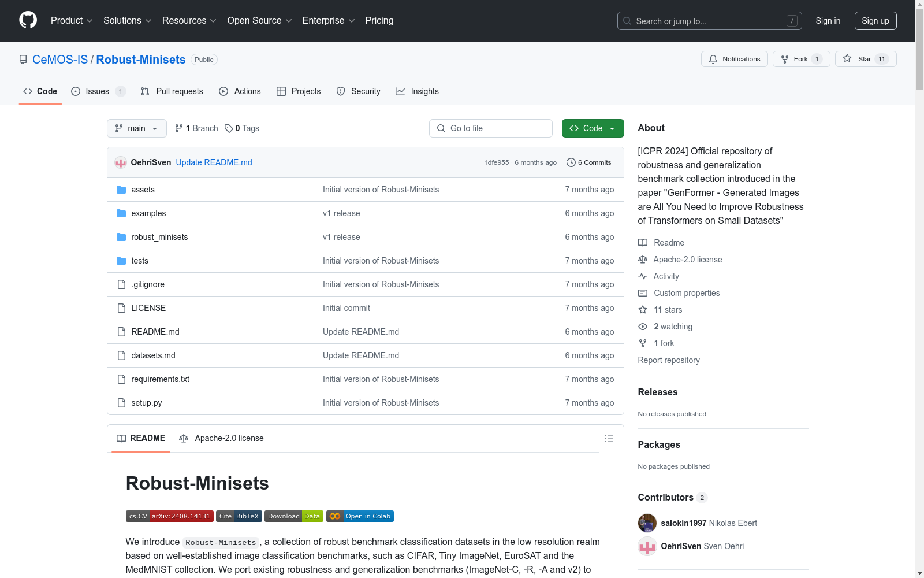Expand the Solutions menu
Image resolution: width=924 pixels, height=578 pixels.
pyautogui.click(x=127, y=21)
